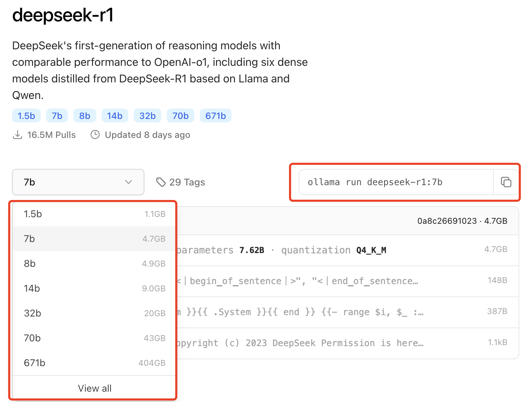This screenshot has width=532, height=402.
Task: Copy the ollama run command
Action: (505, 182)
